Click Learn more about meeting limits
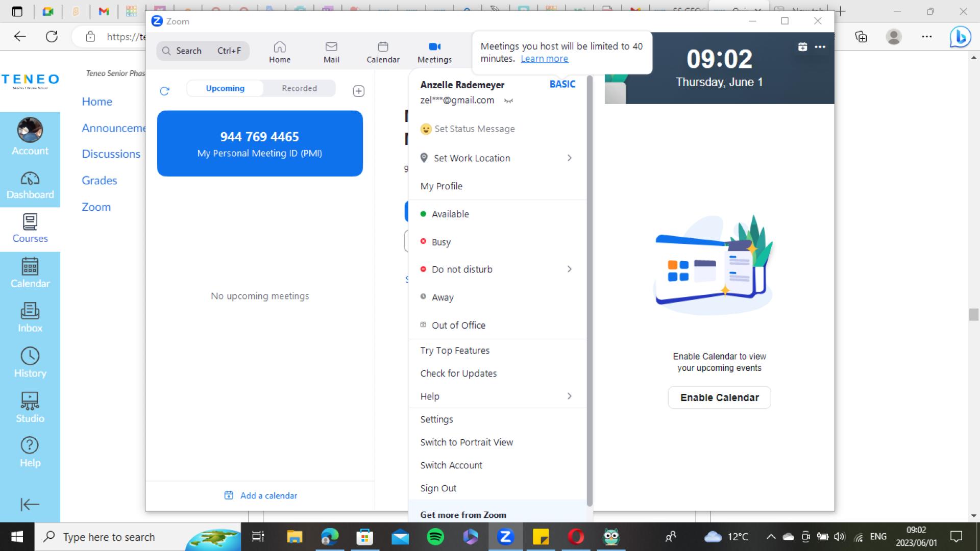The width and height of the screenshot is (980, 551). [544, 59]
